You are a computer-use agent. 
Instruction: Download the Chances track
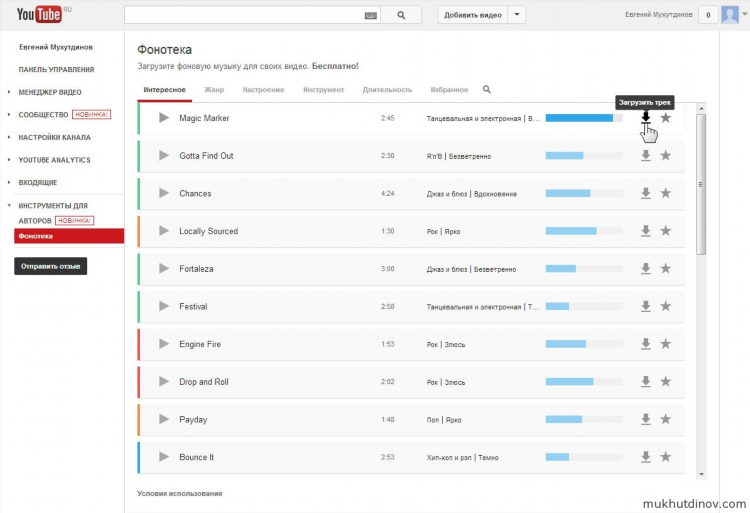click(x=646, y=193)
